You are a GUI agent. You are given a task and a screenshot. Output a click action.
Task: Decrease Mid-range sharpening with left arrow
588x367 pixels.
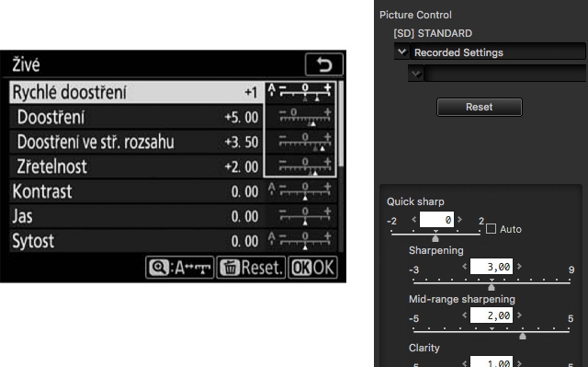pyautogui.click(x=465, y=315)
